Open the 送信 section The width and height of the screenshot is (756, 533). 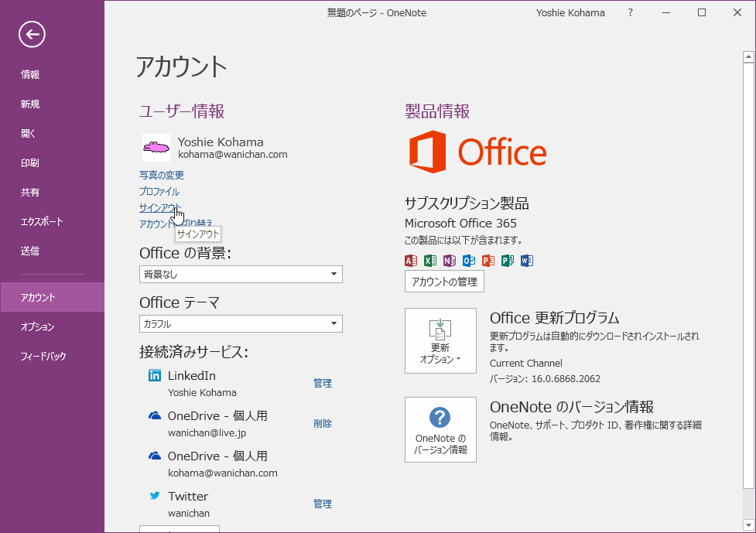(x=52, y=251)
